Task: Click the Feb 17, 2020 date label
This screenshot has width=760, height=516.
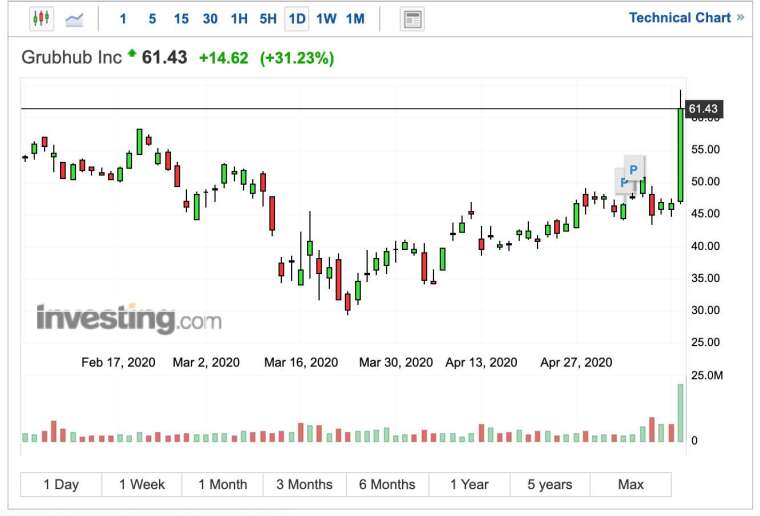Action: click(x=118, y=362)
